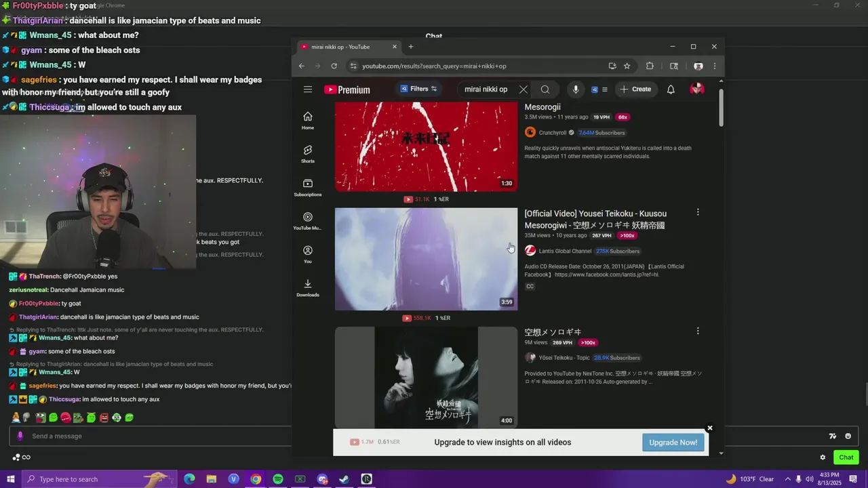The width and height of the screenshot is (868, 488).
Task: Open the Lantis Global Channel link
Action: tap(565, 251)
